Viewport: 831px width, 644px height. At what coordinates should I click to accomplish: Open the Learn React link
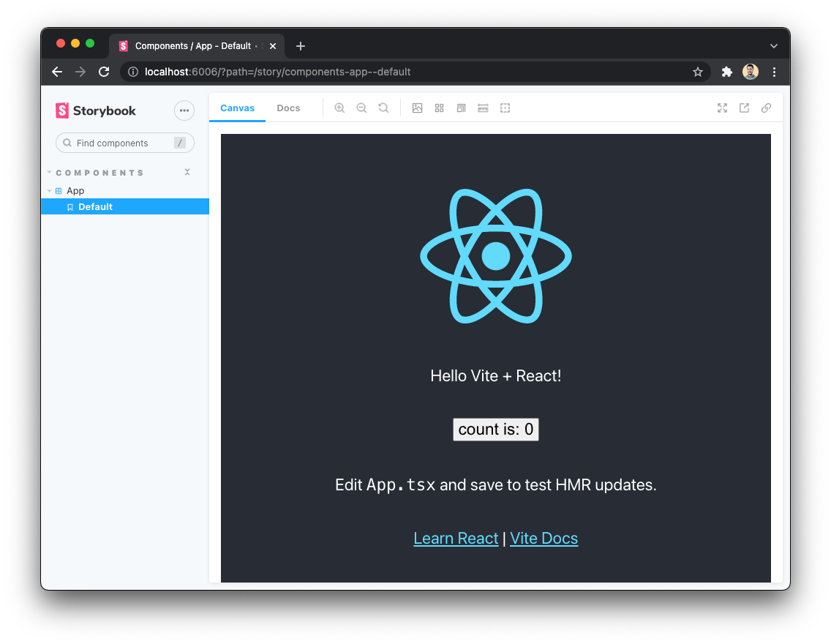[x=456, y=539]
